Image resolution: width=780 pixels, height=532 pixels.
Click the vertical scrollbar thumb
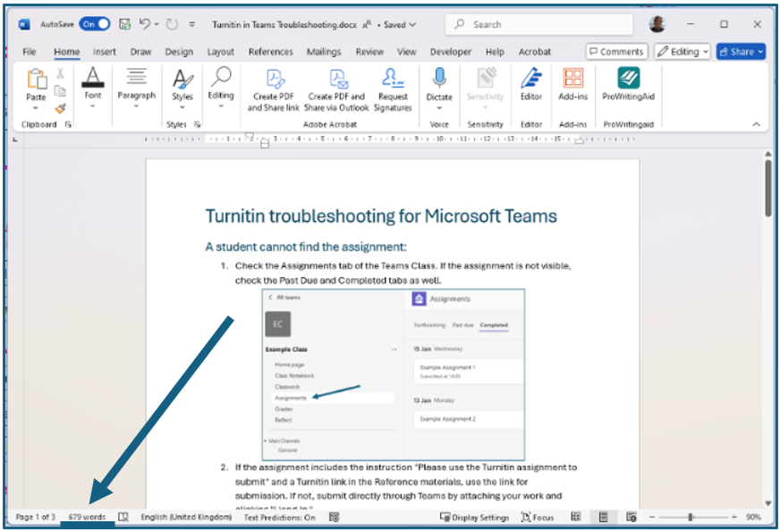point(768,188)
